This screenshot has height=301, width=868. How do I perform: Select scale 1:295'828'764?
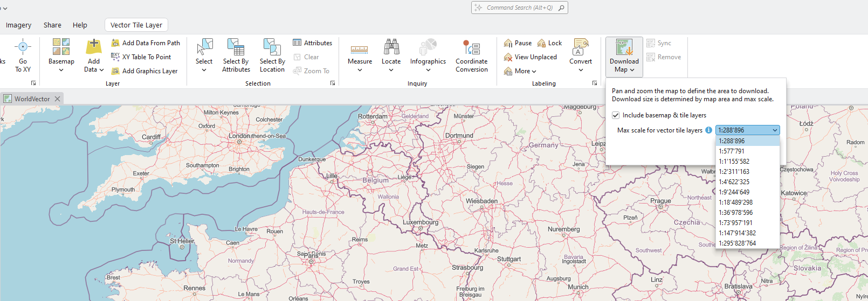coord(748,243)
